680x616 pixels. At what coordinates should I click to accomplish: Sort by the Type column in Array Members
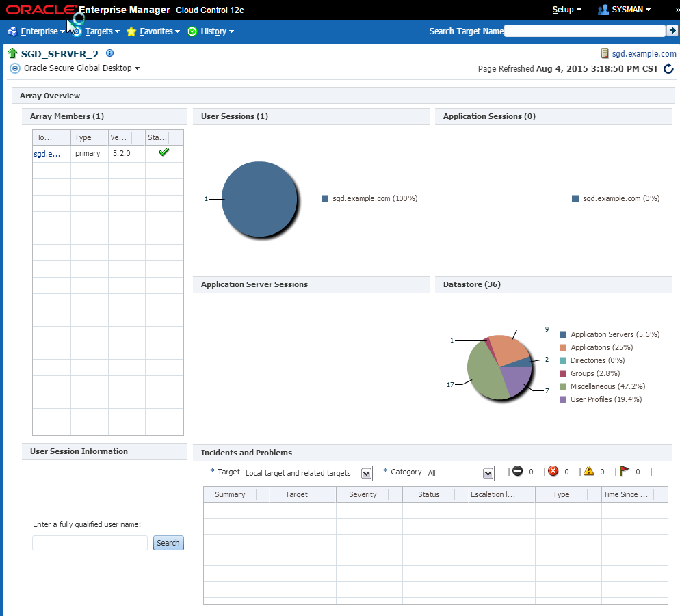pos(90,137)
